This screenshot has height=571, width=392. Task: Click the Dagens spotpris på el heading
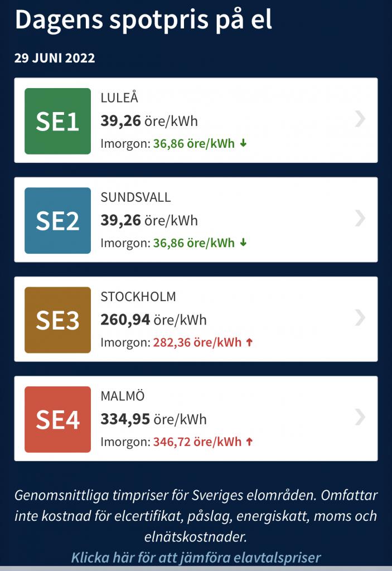(143, 20)
